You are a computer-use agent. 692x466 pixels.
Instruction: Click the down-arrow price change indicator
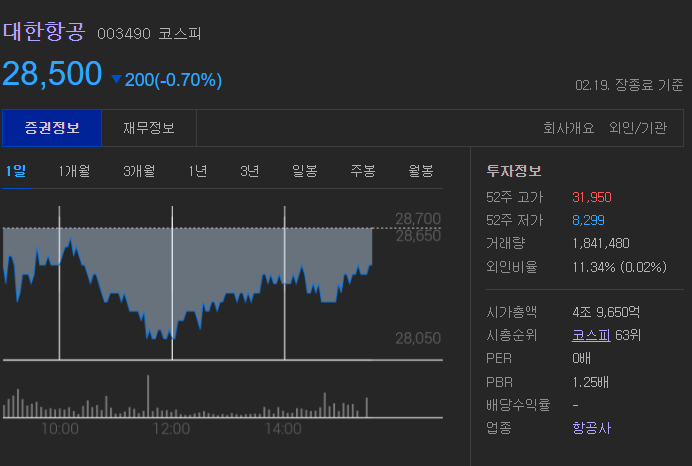(117, 79)
